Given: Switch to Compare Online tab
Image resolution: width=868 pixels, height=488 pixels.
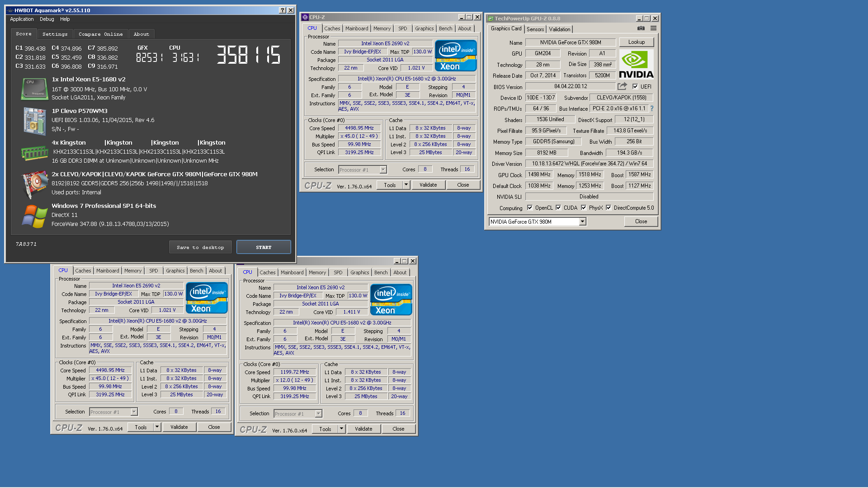Looking at the screenshot, I should coord(100,34).
